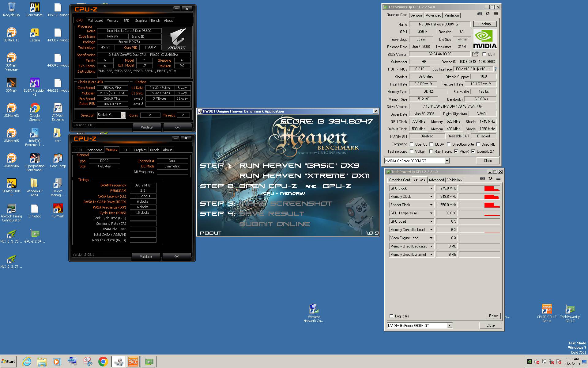588x368 pixels.
Task: Open Graphics tab in bottom CPU-Z window
Action: click(x=140, y=150)
